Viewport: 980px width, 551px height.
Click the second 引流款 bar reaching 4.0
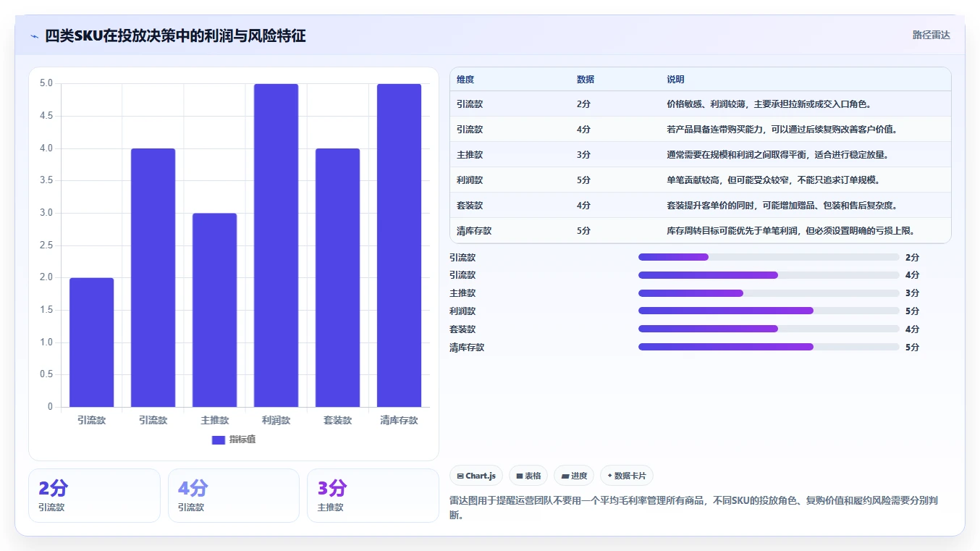(153, 277)
